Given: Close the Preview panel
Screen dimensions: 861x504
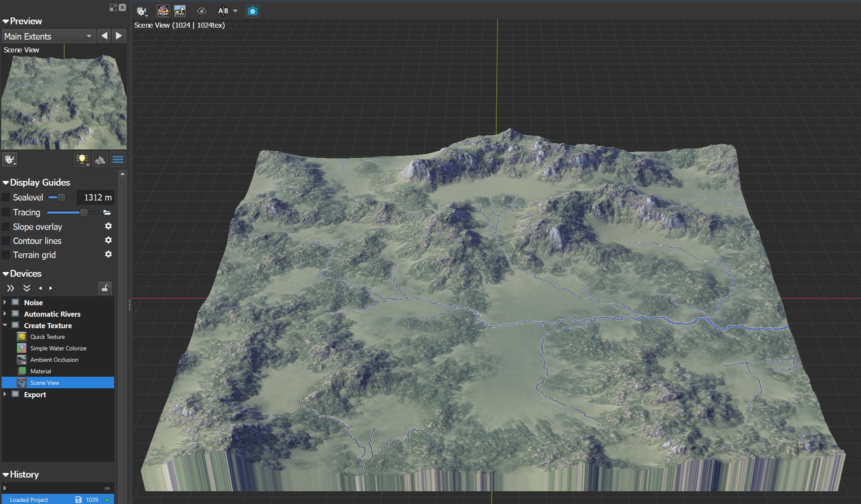Looking at the screenshot, I should pyautogui.click(x=122, y=7).
